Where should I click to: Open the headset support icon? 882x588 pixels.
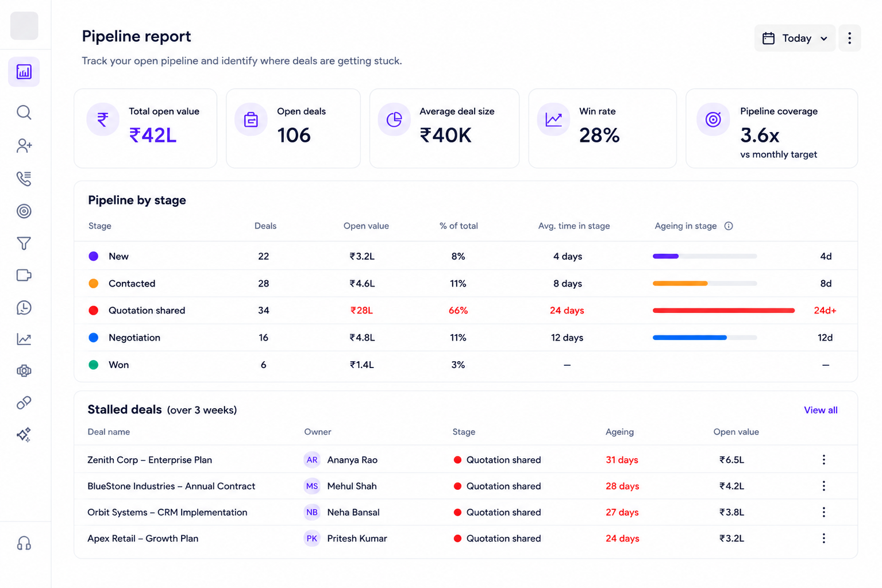click(24, 543)
